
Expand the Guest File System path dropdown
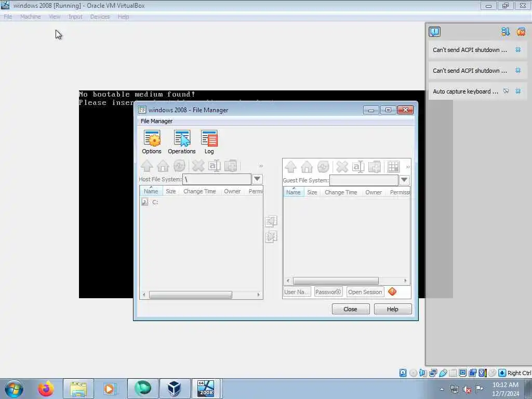coord(404,180)
